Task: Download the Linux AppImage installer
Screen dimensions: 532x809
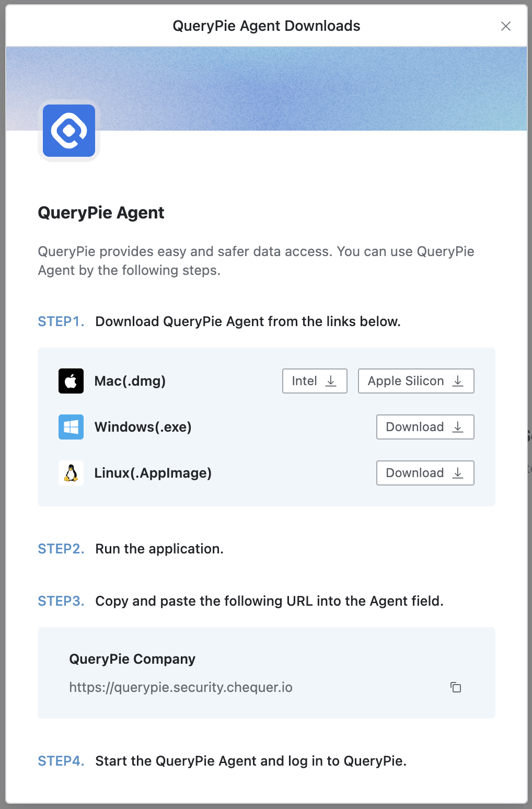Action: point(425,473)
